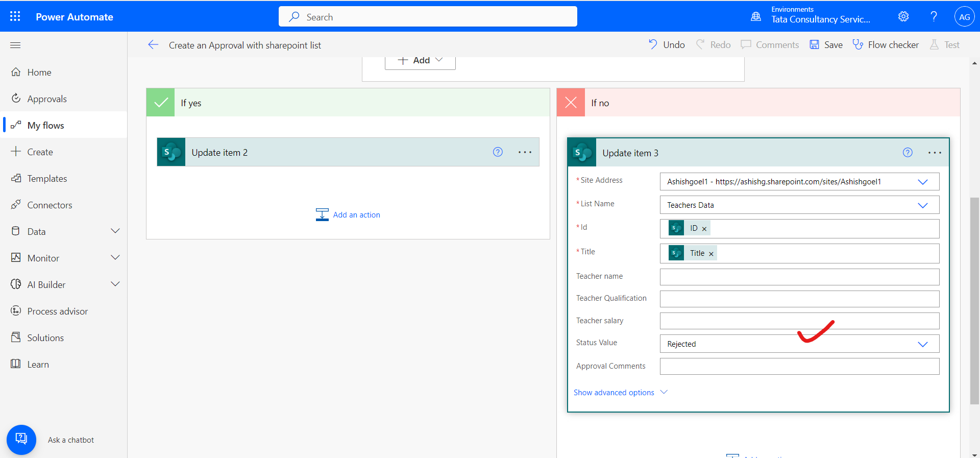Remove the ID token from Id field
The width and height of the screenshot is (980, 458).
704,229
